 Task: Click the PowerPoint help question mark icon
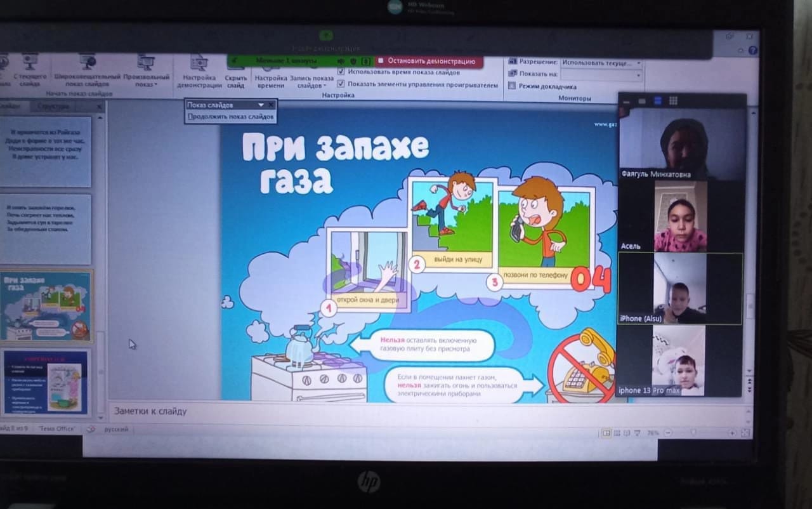click(752, 50)
